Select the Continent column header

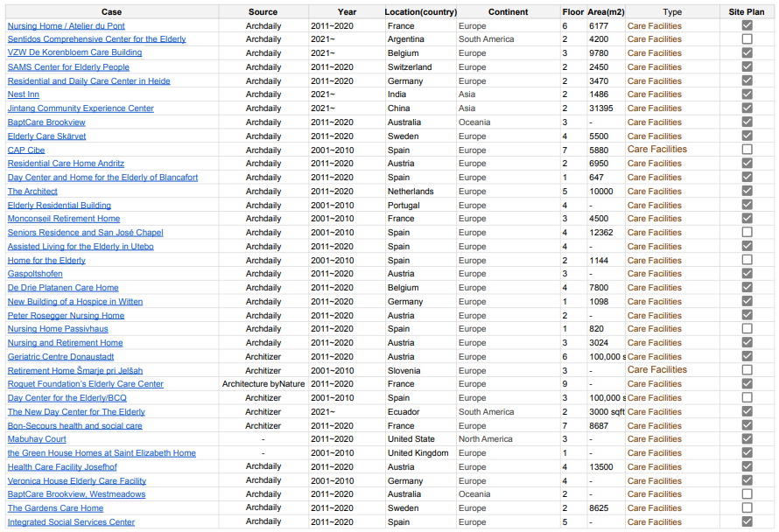pos(509,12)
